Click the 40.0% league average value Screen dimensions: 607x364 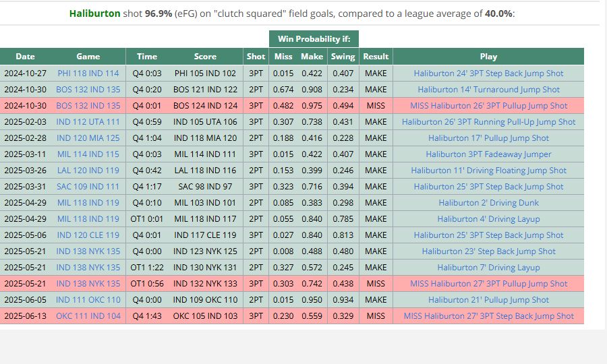pyautogui.click(x=498, y=13)
